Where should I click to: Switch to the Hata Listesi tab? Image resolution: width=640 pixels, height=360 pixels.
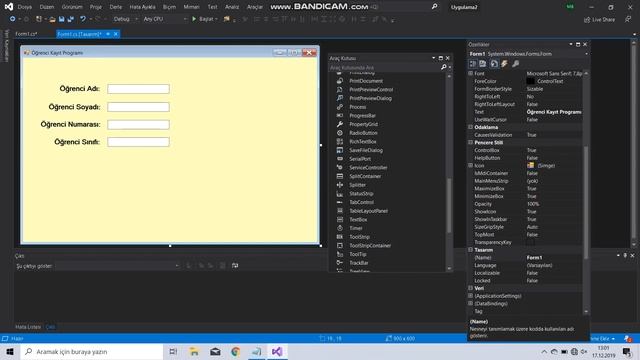[28, 327]
